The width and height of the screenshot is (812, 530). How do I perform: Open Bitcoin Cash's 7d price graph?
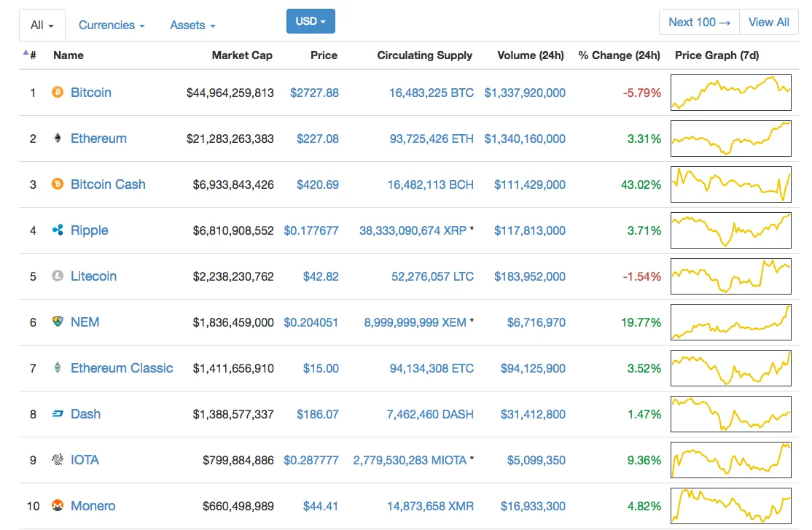tap(730, 184)
